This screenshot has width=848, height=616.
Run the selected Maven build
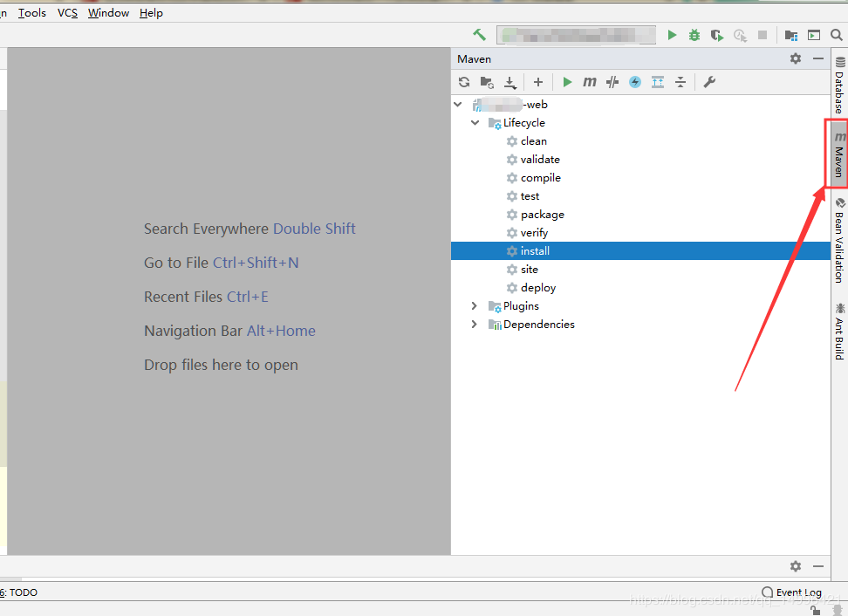click(567, 82)
